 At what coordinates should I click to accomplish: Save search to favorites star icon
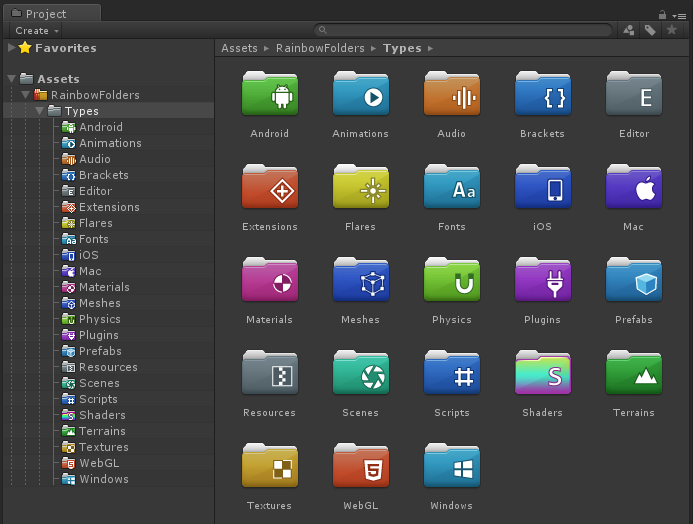(x=672, y=30)
